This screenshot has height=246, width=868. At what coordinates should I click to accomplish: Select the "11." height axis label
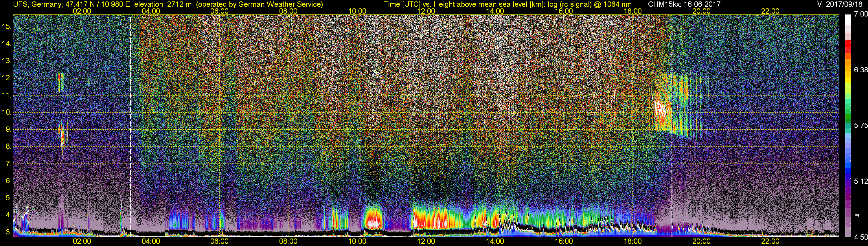(7, 96)
